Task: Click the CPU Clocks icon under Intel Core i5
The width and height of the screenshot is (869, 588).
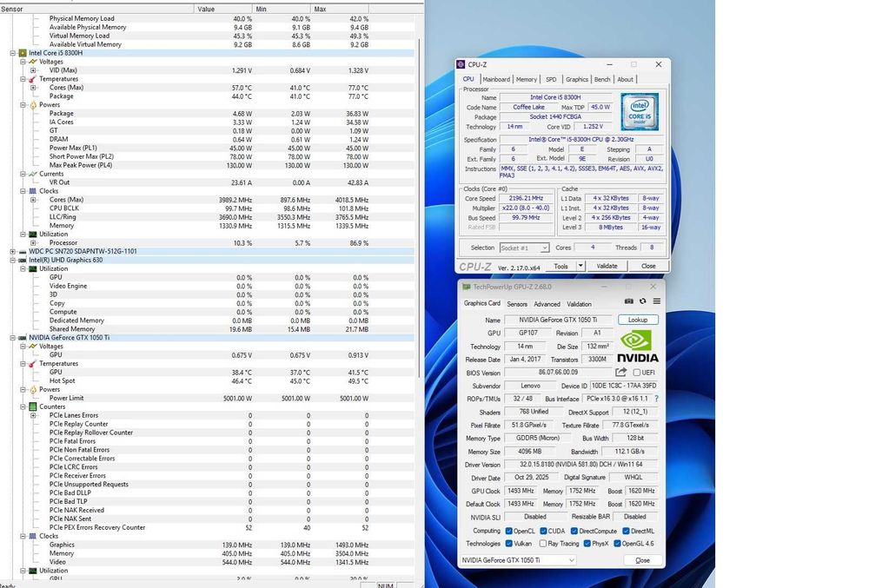Action: click(33, 191)
